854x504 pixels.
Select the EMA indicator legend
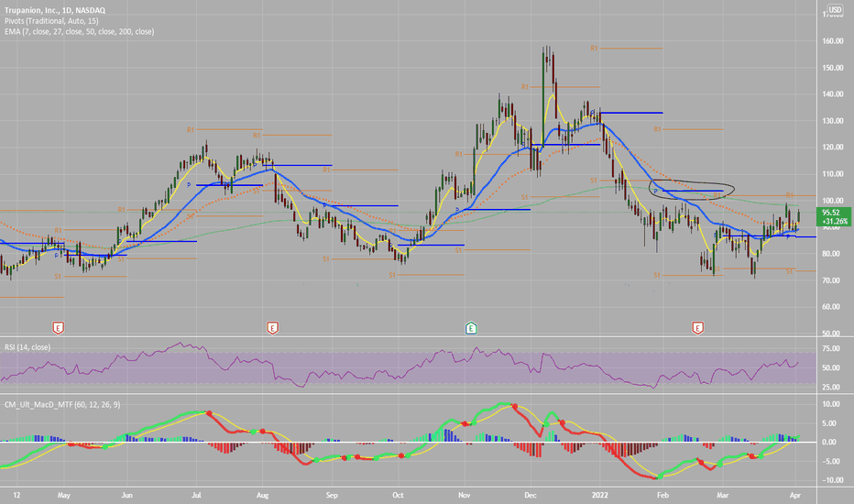tap(80, 31)
